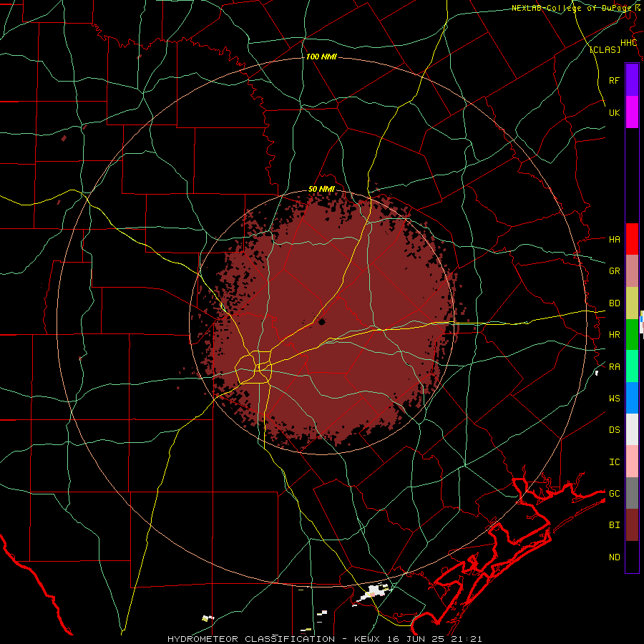Screen dimensions: 644x644
Task: Click the "IC" legend label
Action: point(614,462)
